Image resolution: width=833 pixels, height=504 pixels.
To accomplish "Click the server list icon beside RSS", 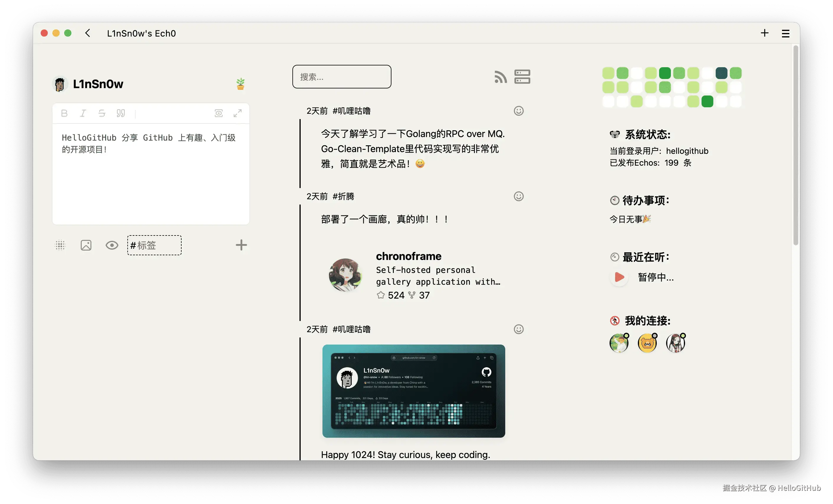I will 522,77.
